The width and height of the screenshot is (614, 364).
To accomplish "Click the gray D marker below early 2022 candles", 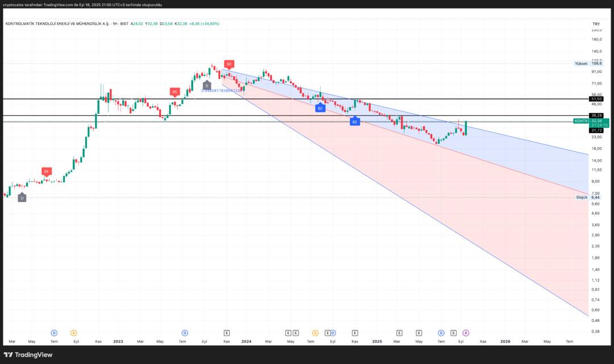I will [x=22, y=198].
